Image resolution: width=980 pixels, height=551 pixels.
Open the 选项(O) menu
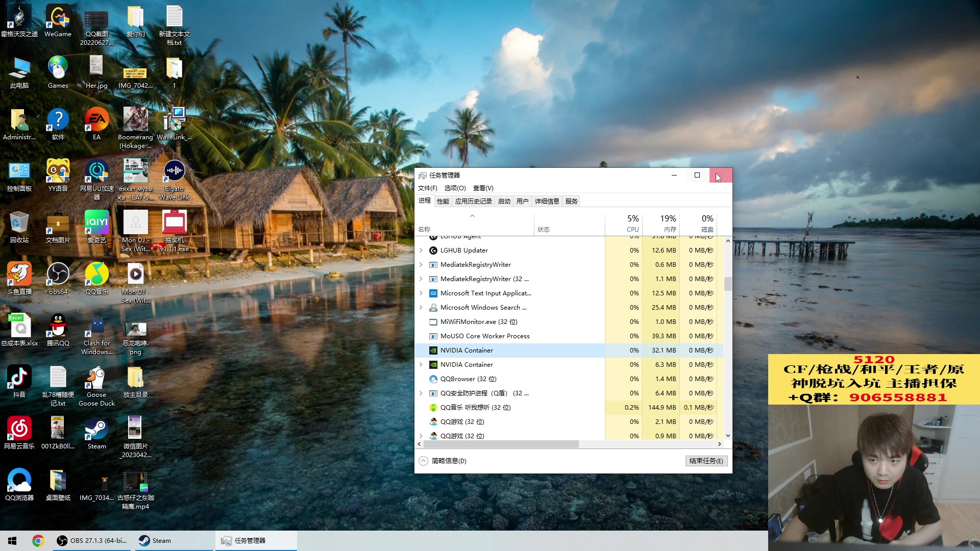pyautogui.click(x=455, y=188)
